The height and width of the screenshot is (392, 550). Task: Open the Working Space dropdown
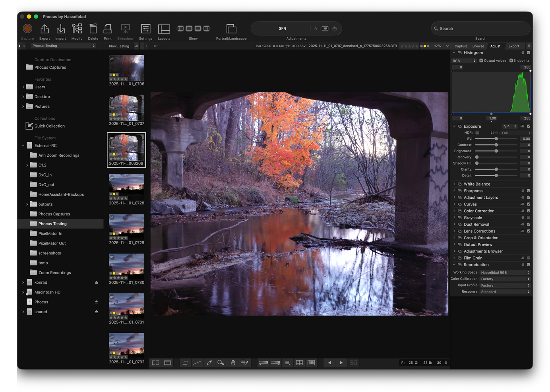(505, 273)
